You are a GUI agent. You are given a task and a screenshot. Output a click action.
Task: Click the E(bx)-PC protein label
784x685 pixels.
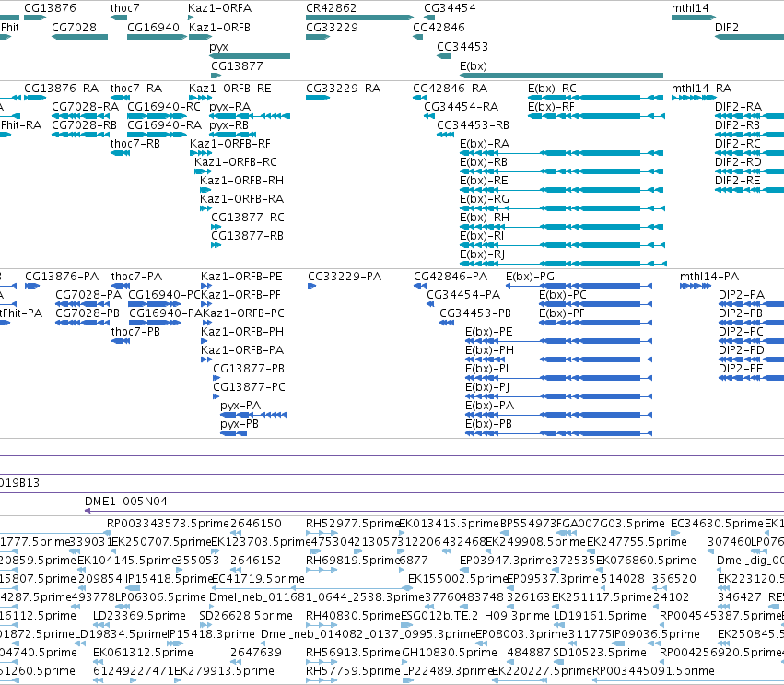pyautogui.click(x=563, y=295)
